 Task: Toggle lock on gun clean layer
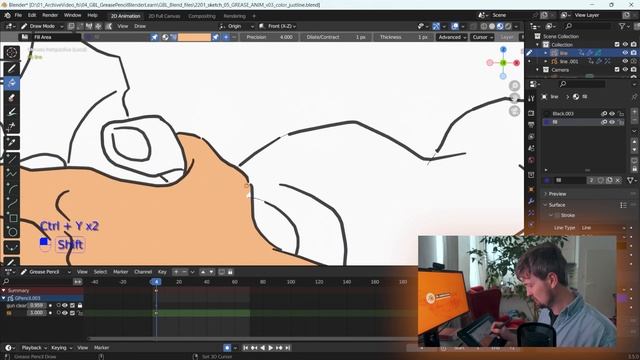tap(80, 305)
